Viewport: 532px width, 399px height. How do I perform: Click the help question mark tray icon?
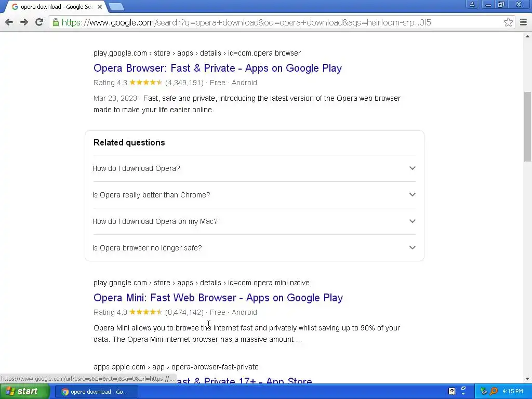pyautogui.click(x=451, y=392)
